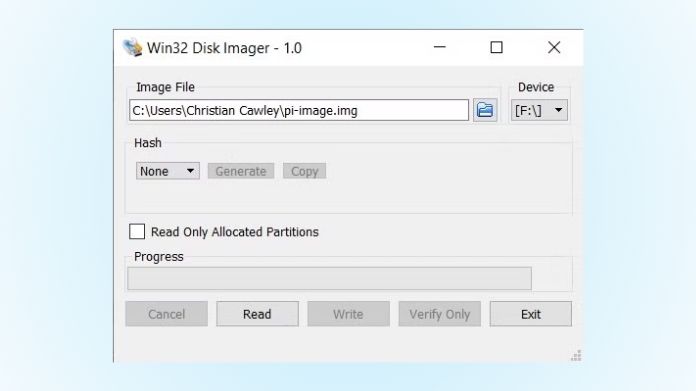Click inside the Image File path field

click(299, 110)
